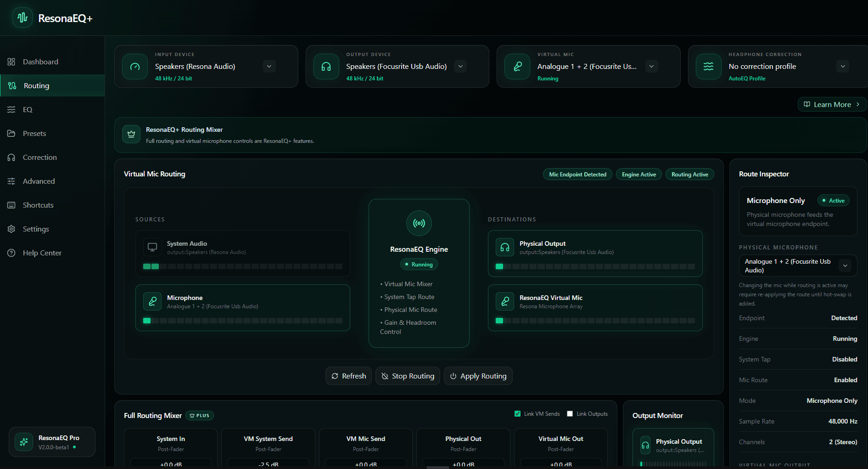The width and height of the screenshot is (868, 469).
Task: Click the ResonaEQ Pro version card
Action: tap(52, 442)
